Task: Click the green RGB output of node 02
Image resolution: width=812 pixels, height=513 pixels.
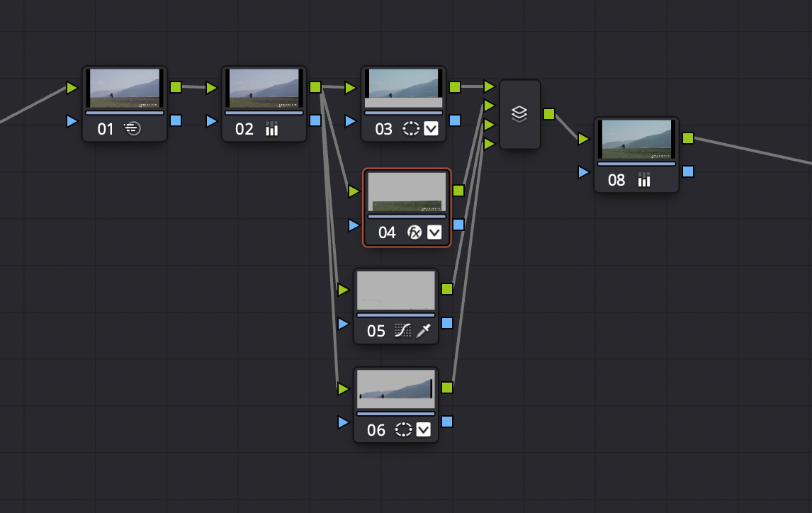Action: [315, 87]
